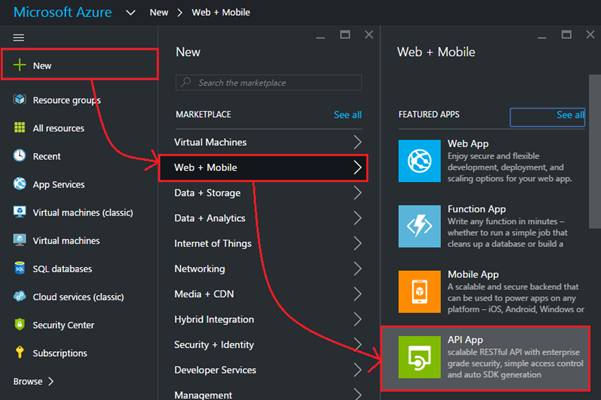
Task: Click the Virtual machines (classic) monitor icon
Action: pyautogui.click(x=19, y=211)
